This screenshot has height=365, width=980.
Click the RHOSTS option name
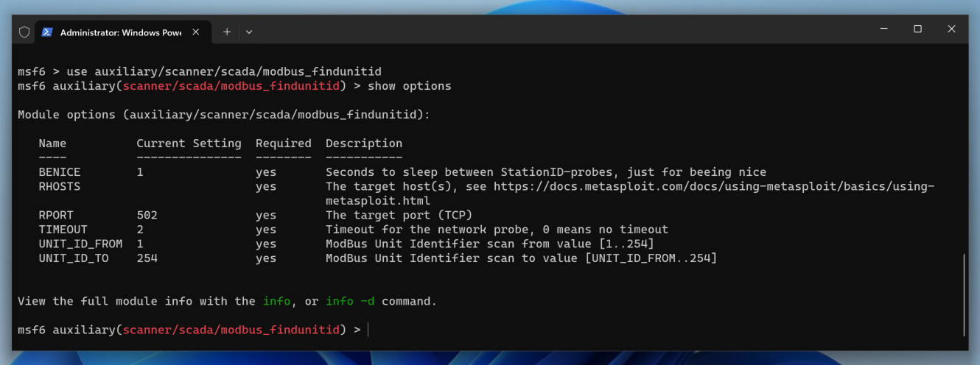point(60,187)
